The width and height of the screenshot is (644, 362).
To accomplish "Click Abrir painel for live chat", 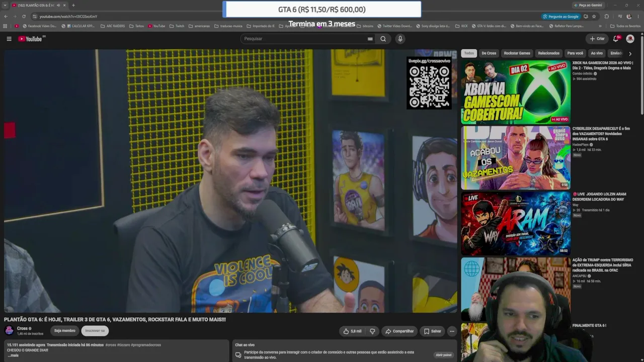I will click(x=444, y=355).
